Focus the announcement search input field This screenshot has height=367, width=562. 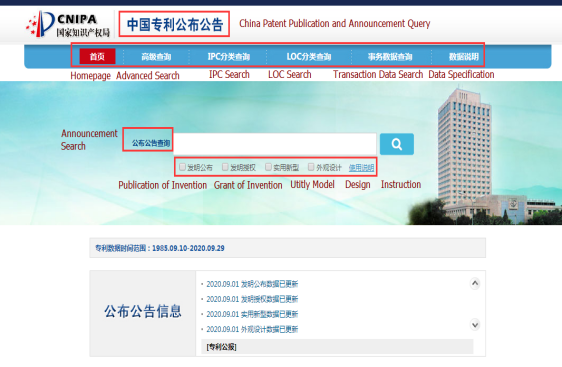tap(275, 144)
